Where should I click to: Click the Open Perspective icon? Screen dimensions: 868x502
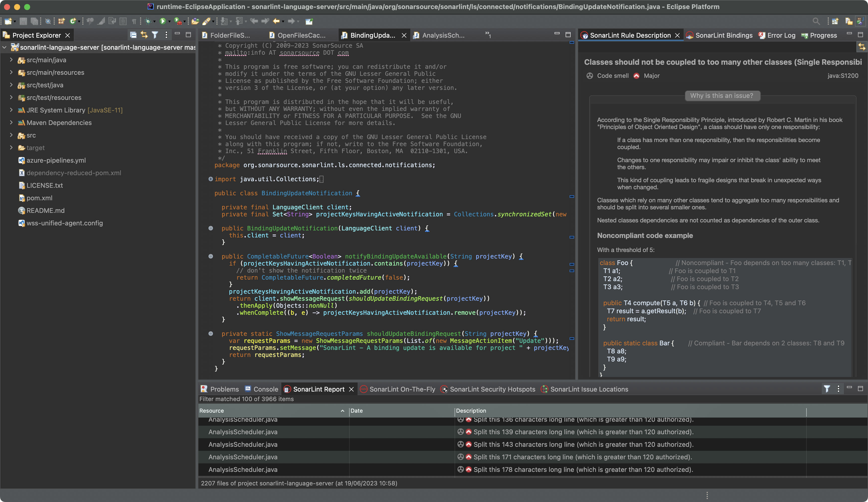click(x=835, y=21)
